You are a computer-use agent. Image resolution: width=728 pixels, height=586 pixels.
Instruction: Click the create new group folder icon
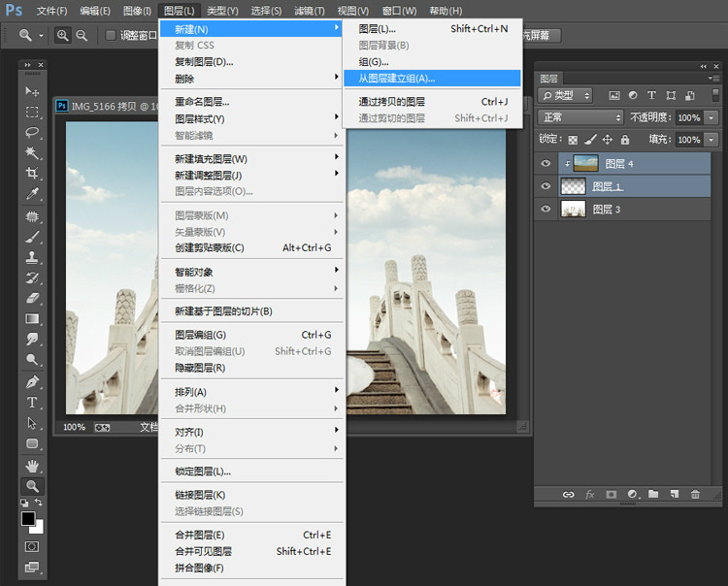click(653, 494)
